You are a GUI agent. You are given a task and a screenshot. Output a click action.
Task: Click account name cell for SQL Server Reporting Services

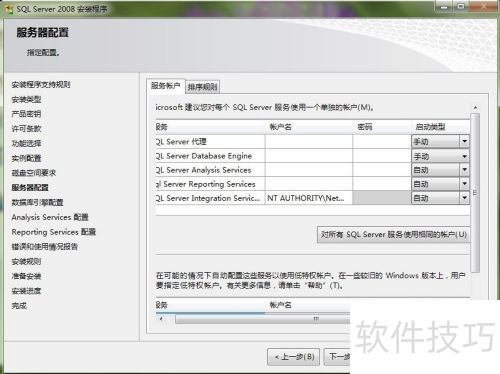pos(309,184)
